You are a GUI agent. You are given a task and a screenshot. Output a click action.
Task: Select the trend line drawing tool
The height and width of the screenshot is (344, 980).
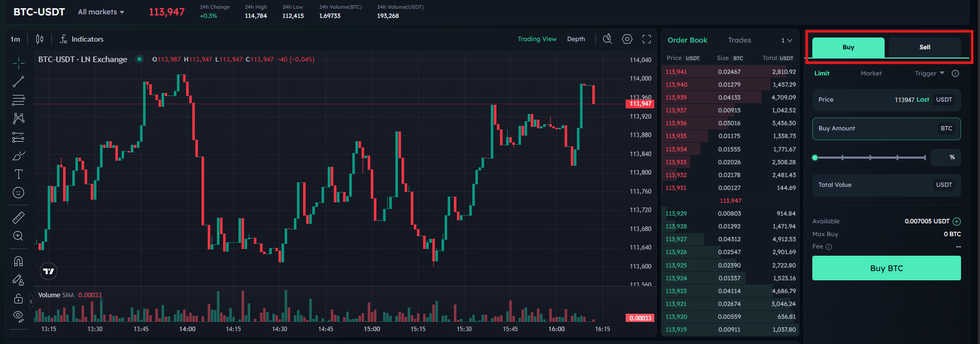18,82
